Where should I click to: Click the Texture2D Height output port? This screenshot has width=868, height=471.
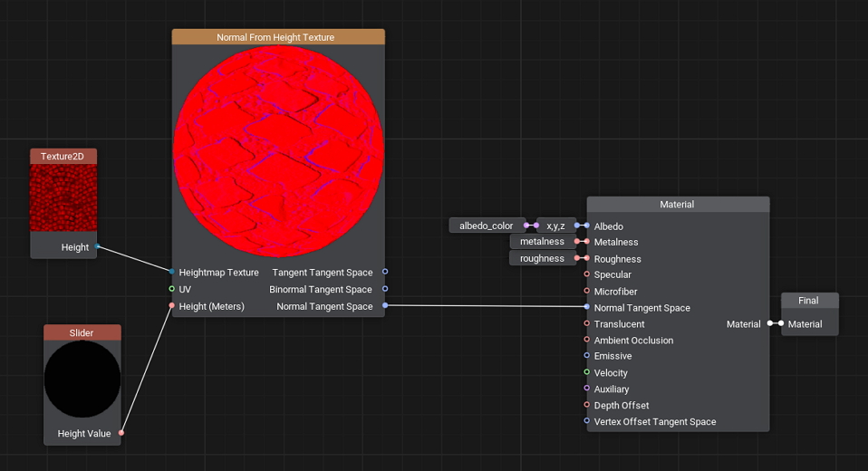click(97, 246)
